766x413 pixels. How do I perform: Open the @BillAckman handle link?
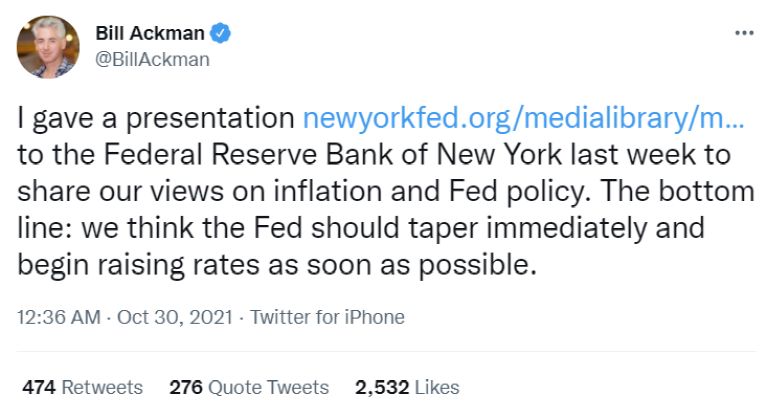(152, 59)
